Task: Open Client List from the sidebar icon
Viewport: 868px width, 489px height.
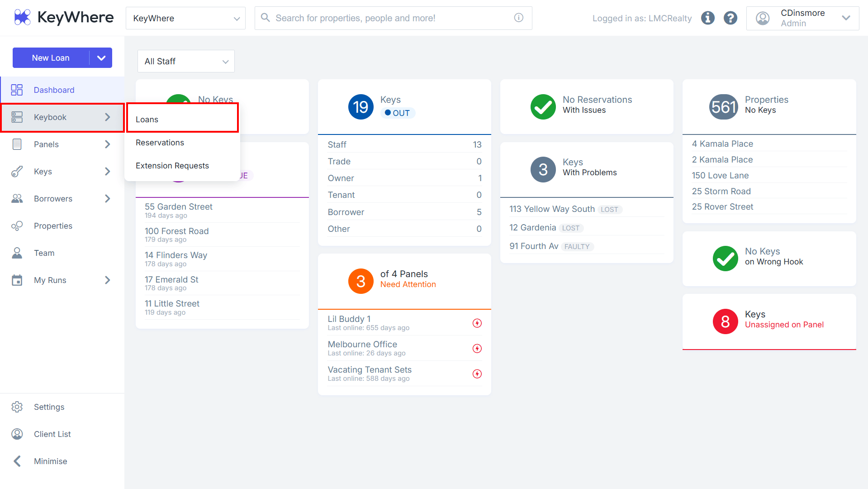Action: [17, 434]
